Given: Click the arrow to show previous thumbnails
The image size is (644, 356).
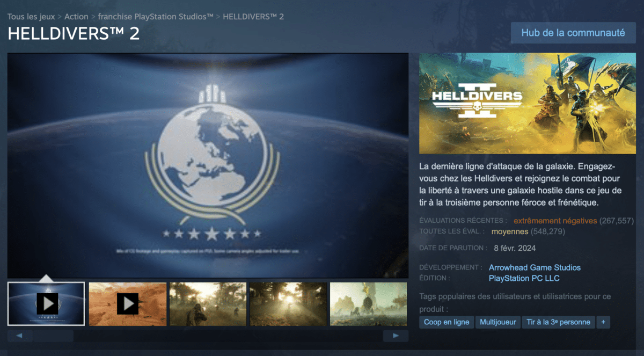Looking at the screenshot, I should point(20,336).
